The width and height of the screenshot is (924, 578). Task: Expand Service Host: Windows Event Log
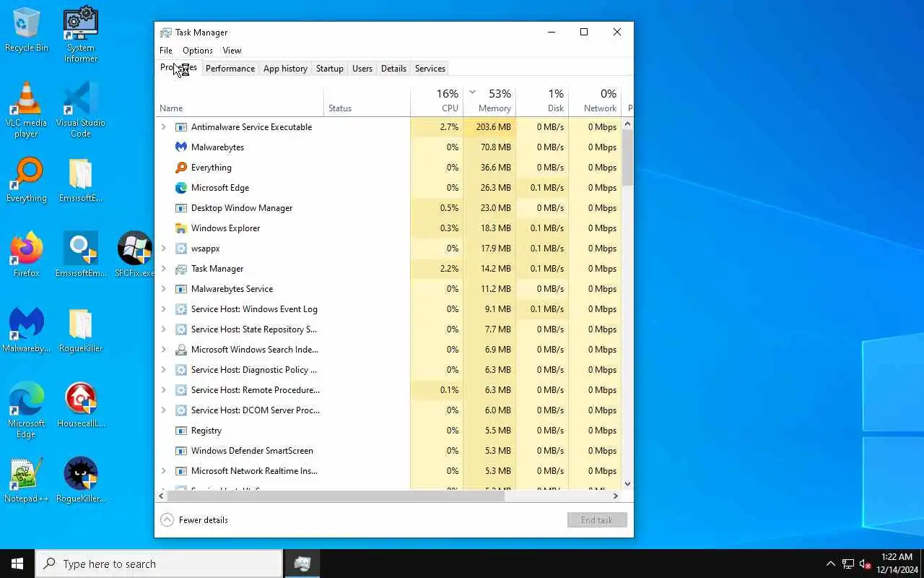pyautogui.click(x=163, y=309)
